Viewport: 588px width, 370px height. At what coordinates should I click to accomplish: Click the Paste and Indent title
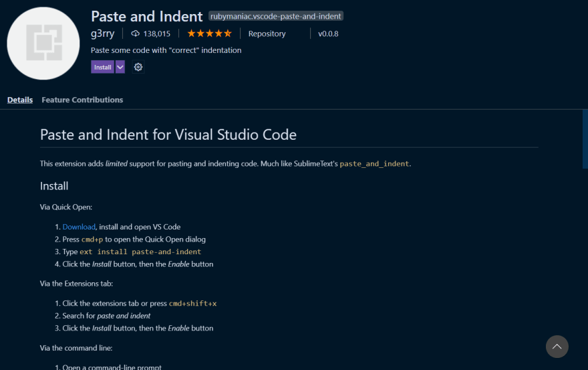coord(146,17)
